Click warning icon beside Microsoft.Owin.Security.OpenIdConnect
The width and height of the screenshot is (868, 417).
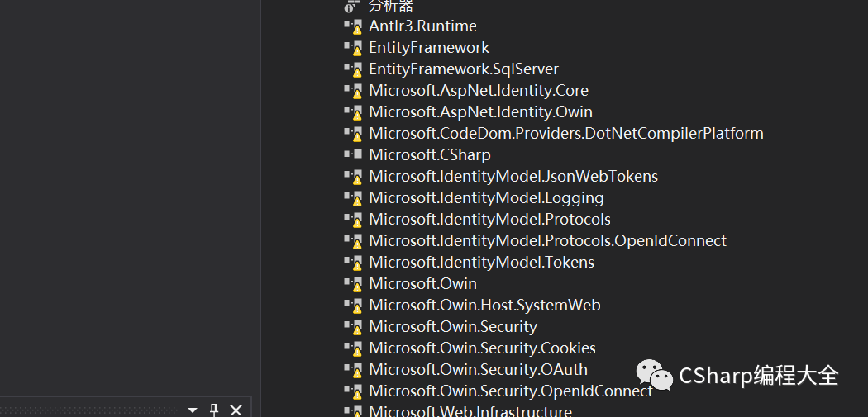(353, 391)
